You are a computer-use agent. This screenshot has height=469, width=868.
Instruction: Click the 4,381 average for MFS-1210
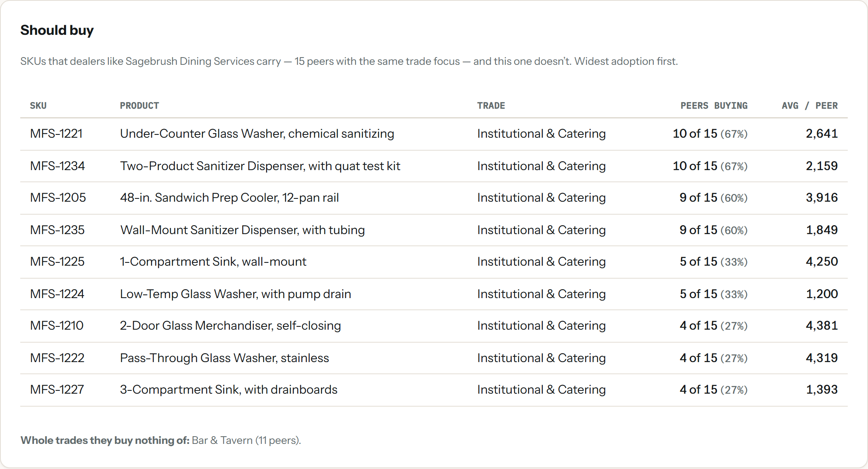click(821, 326)
